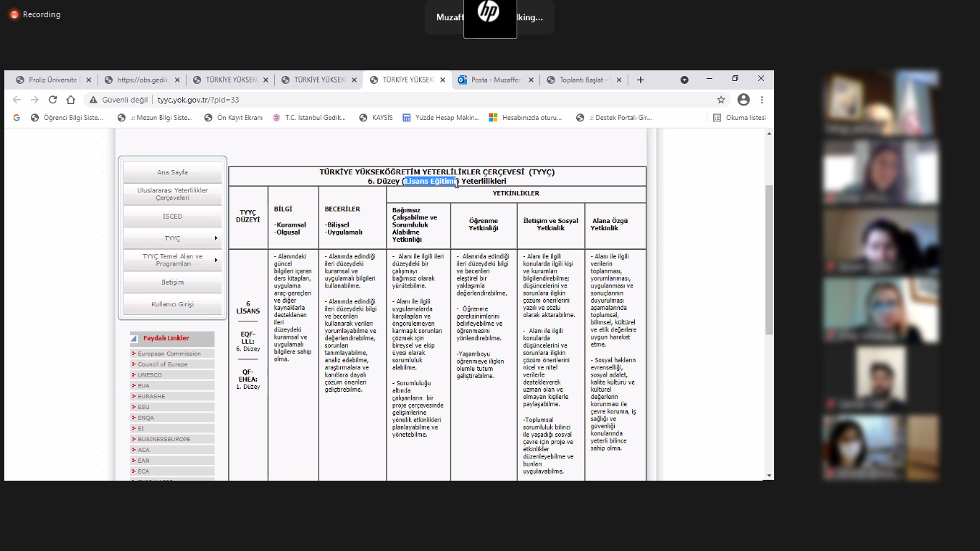Screen dimensions: 980x551
Task: Open the T.C. İstanbul Gedik bookmark
Action: (309, 118)
